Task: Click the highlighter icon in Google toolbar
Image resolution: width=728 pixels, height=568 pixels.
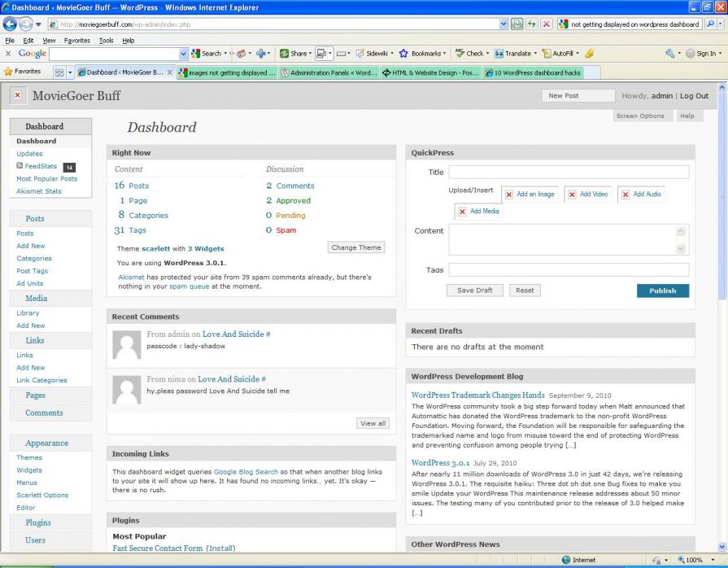Action: point(589,54)
